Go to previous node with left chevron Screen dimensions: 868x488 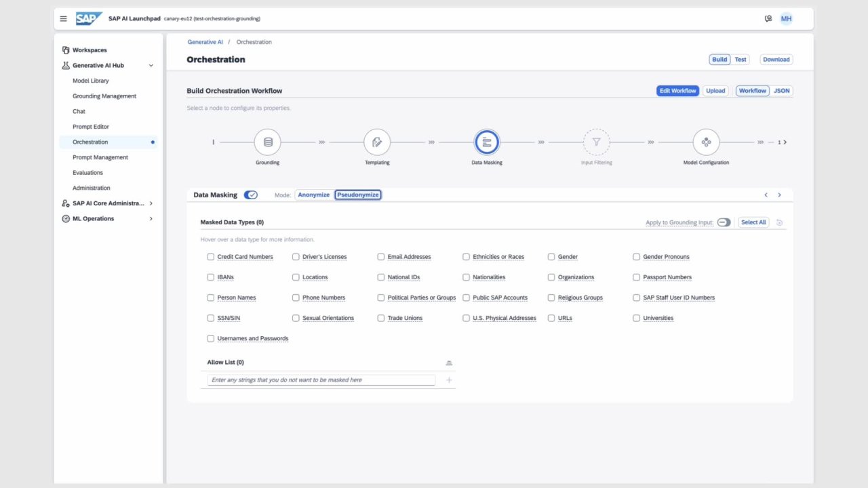point(766,195)
